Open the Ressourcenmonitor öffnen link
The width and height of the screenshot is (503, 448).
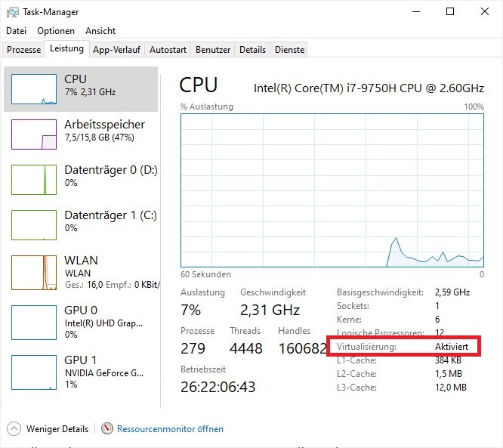point(170,429)
